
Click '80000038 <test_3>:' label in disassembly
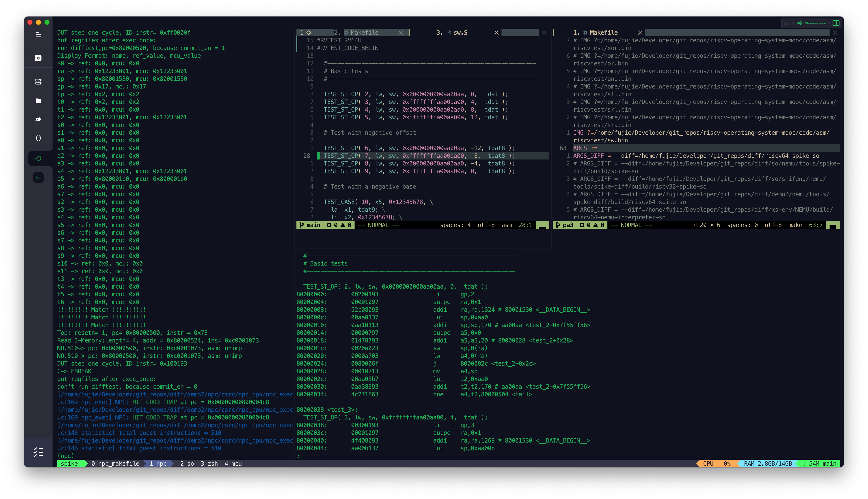point(327,410)
